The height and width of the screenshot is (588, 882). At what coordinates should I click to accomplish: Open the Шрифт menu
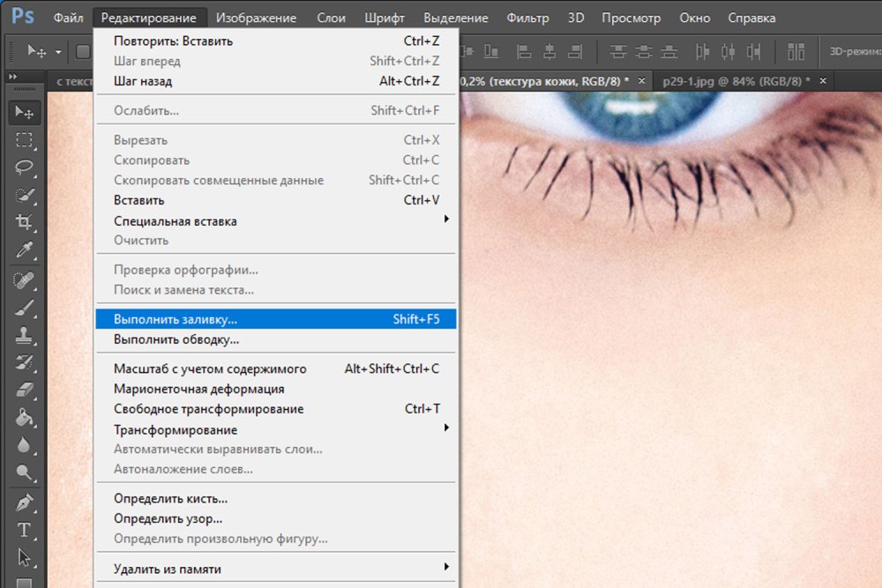pyautogui.click(x=385, y=18)
